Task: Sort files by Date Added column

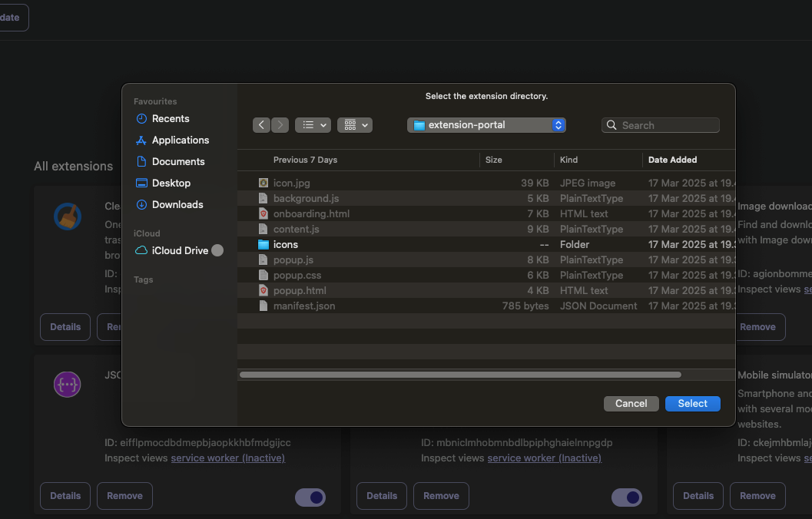Action: tap(672, 160)
